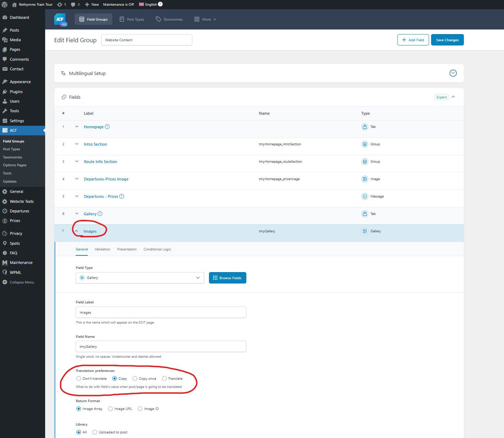
Task: Click the Contact envelope icon in sidebar
Action: 5,69
